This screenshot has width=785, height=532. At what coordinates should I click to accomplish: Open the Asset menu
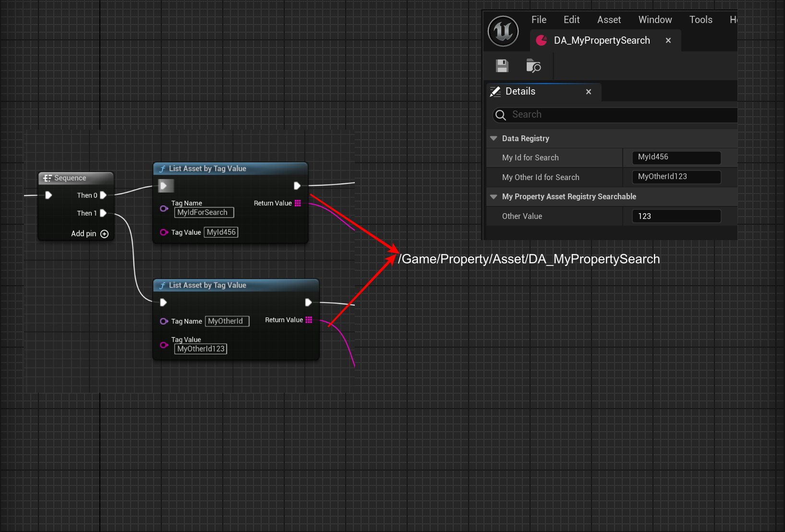[609, 20]
